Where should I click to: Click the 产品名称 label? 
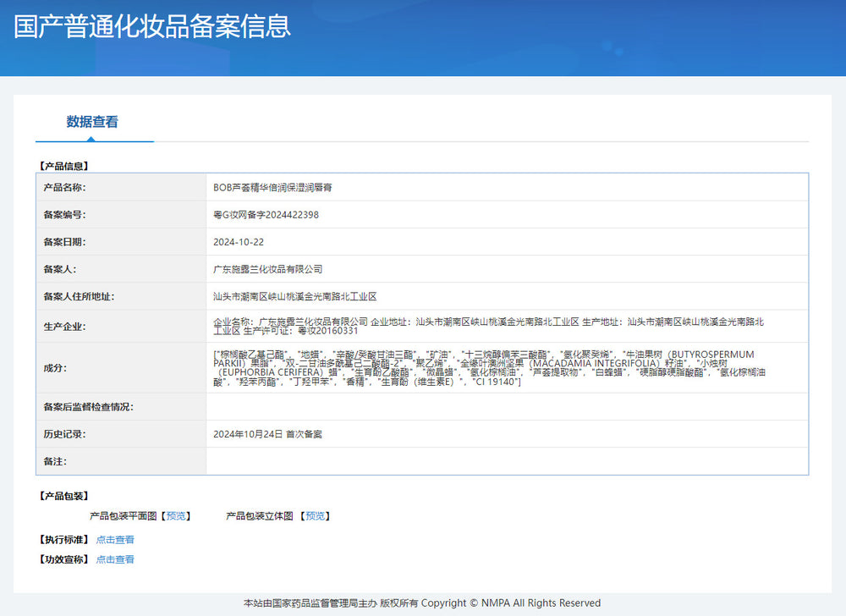[65, 188]
